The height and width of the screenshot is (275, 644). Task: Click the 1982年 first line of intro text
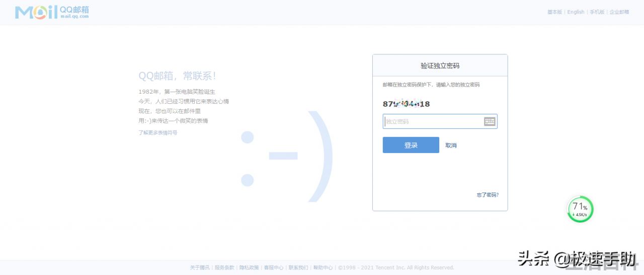point(177,92)
